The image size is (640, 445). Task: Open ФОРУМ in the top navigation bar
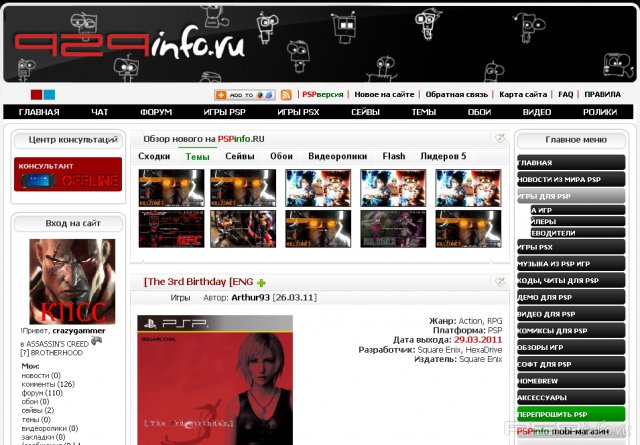click(x=155, y=112)
